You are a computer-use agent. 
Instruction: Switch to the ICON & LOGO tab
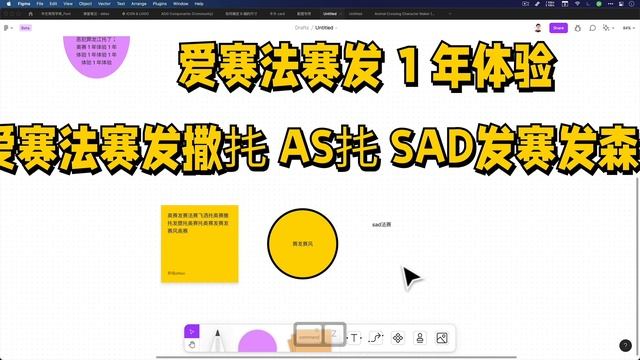click(x=135, y=13)
